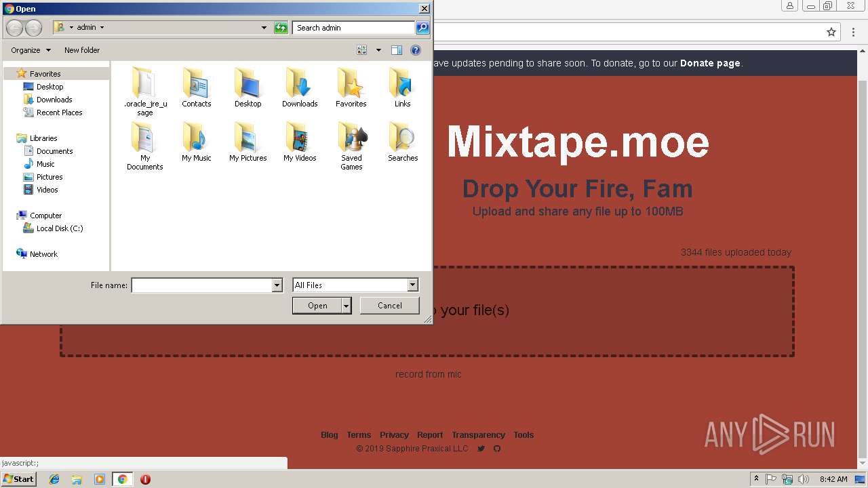The height and width of the screenshot is (488, 868).
Task: Select Recent Places in navigation pane
Action: 59,113
